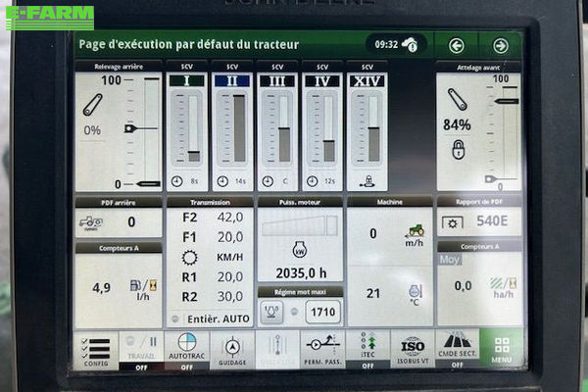The width and height of the screenshot is (588, 392).
Task: Tap engine hours 2035,0 h
Action: pos(301,273)
